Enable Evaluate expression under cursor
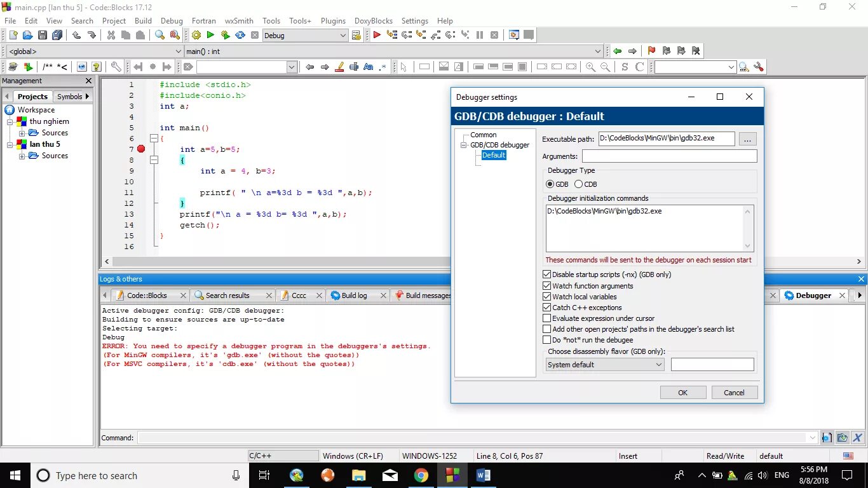868x488 pixels. point(546,318)
